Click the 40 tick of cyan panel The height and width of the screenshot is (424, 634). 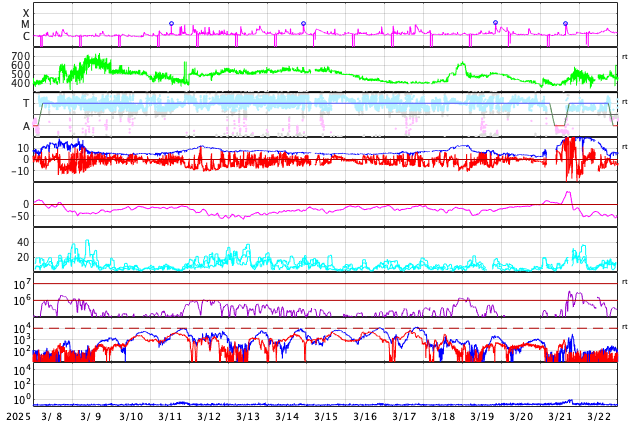tap(23, 242)
